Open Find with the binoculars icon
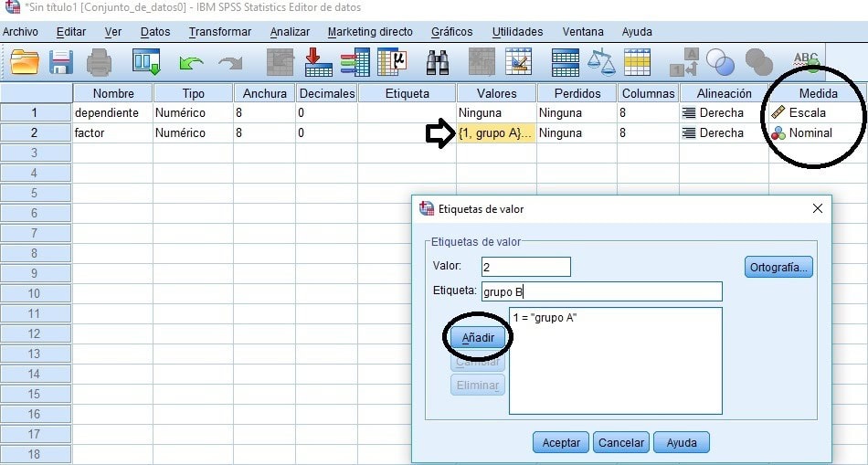Screen dimensions: 868x465 coord(438,62)
